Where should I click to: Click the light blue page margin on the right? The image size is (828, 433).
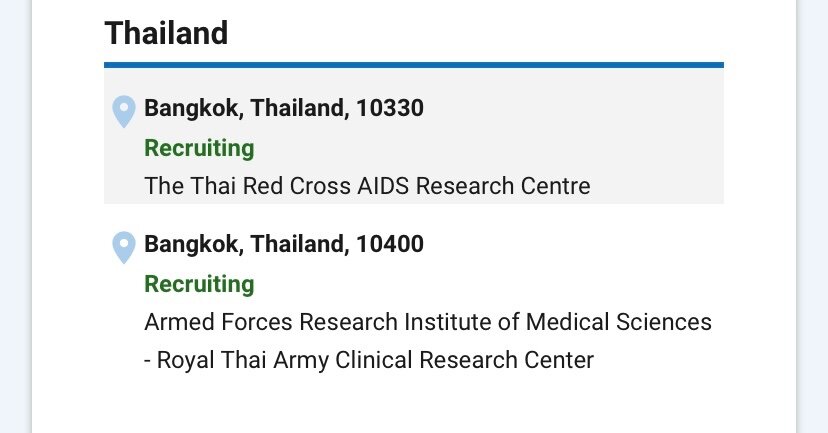[813, 216]
